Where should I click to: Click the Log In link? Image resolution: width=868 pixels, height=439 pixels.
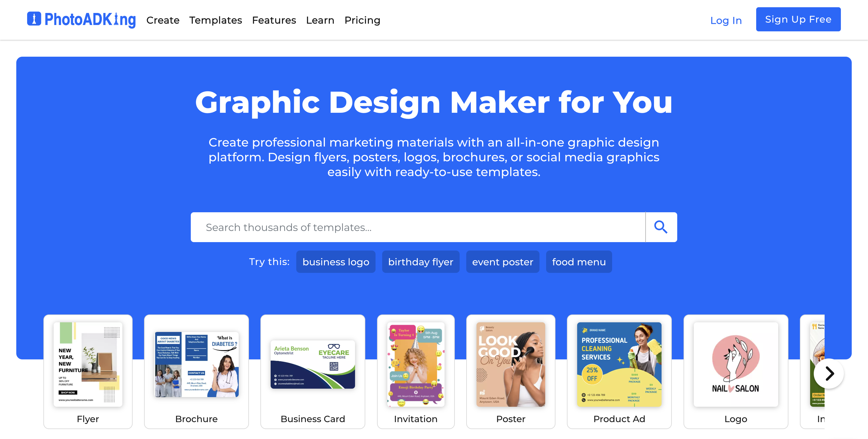pos(726,21)
